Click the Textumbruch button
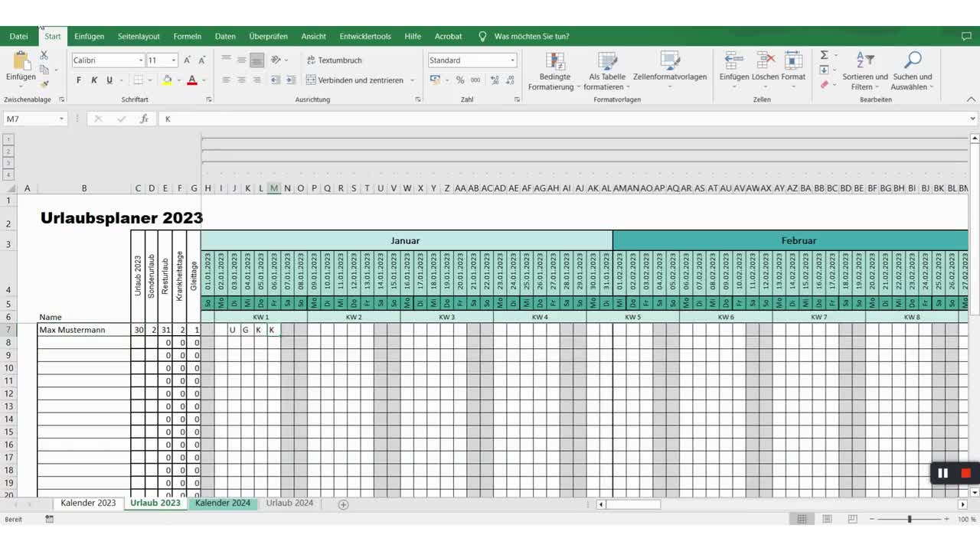 tap(334, 60)
